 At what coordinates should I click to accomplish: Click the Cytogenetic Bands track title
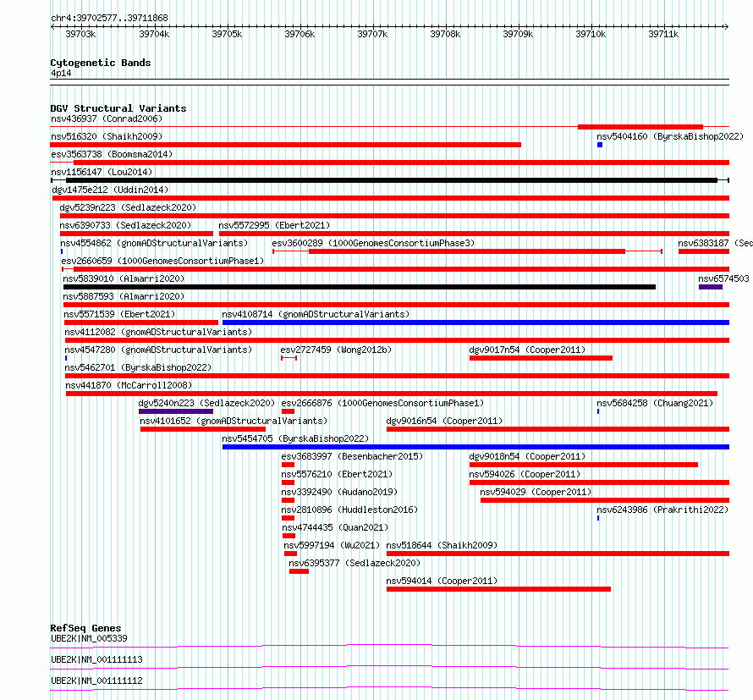coord(101,63)
